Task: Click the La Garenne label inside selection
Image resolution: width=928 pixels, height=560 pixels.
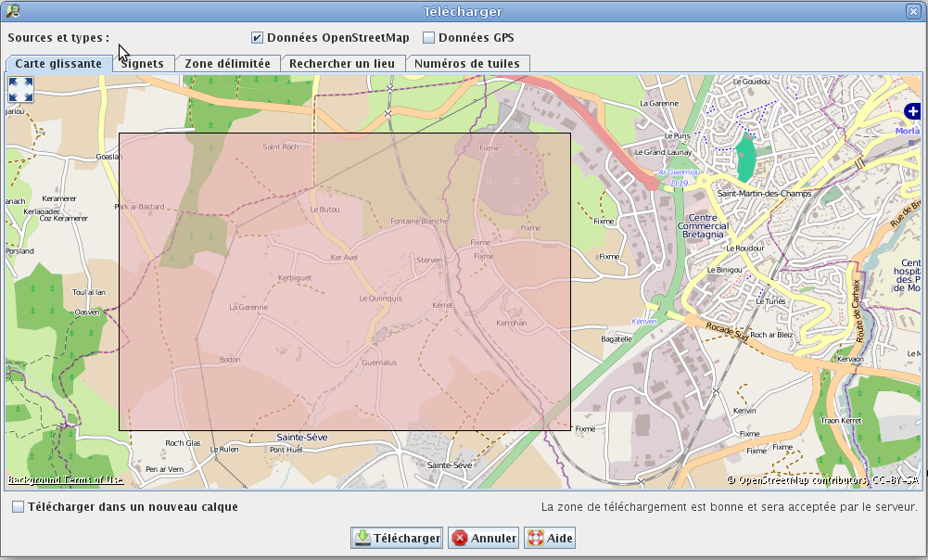Action: [x=248, y=307]
